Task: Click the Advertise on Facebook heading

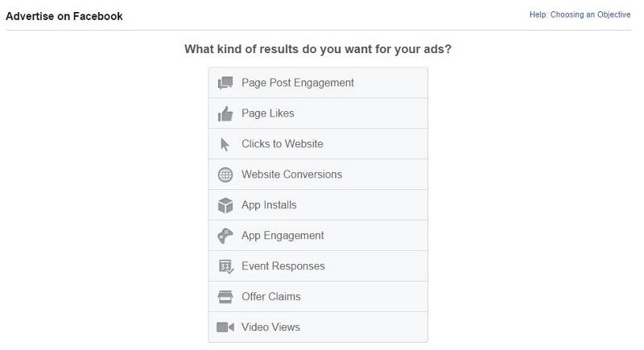Action: pyautogui.click(x=64, y=16)
